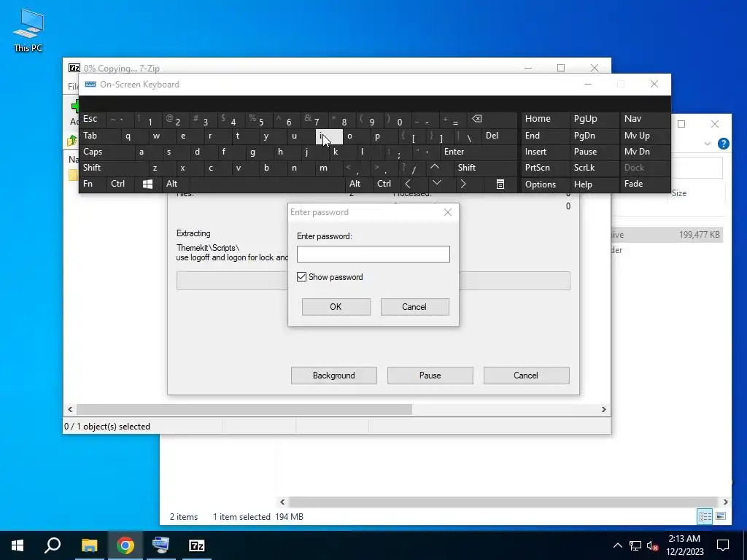Toggle ScrLk key on On-Screen Keyboard
Image resolution: width=747 pixels, height=560 pixels.
coord(594,168)
